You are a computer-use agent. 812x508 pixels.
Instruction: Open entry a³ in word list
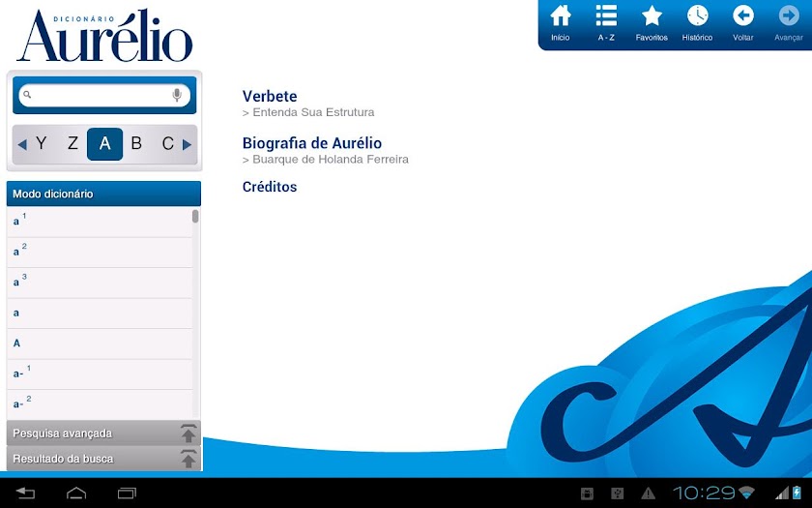100,283
